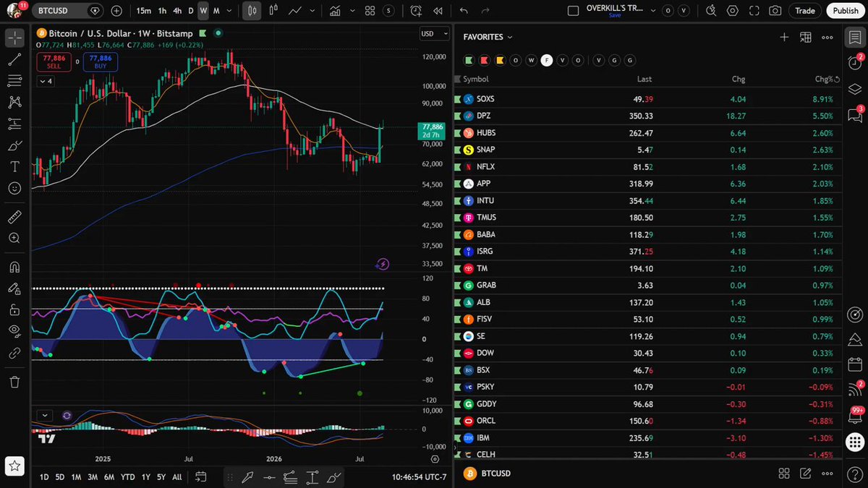Screen dimensions: 868x488
Task: Switch to the D daily timeframe
Action: click(191, 11)
